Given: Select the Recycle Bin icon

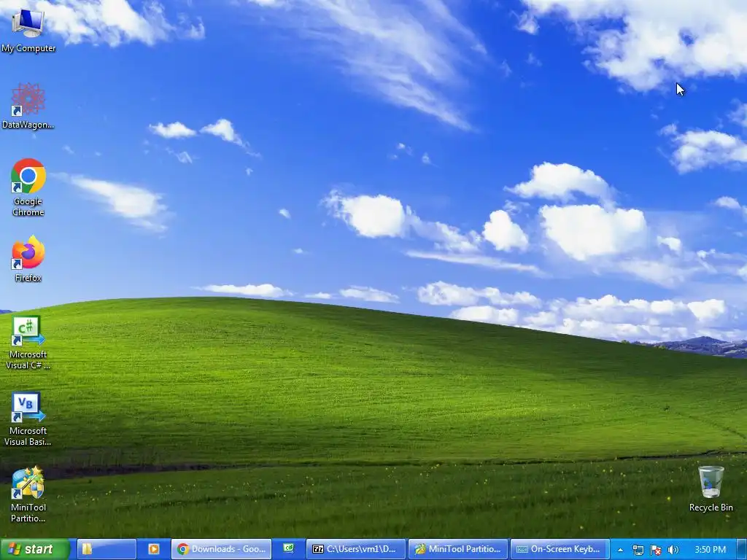Looking at the screenshot, I should pos(711,489).
